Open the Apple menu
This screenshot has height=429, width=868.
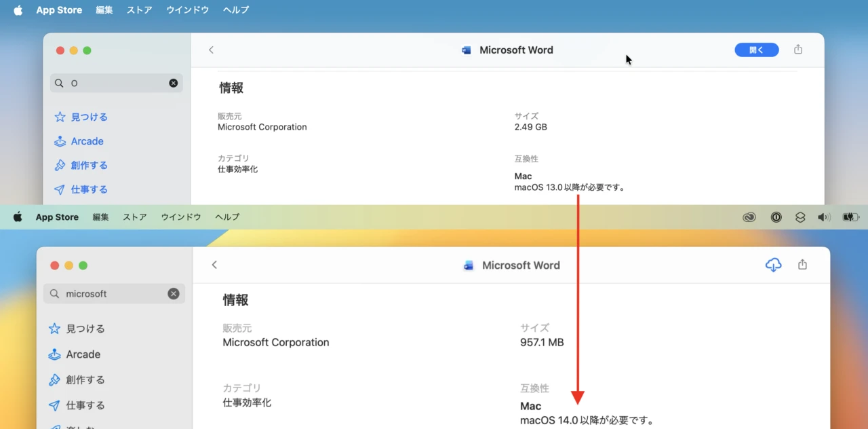pyautogui.click(x=17, y=10)
